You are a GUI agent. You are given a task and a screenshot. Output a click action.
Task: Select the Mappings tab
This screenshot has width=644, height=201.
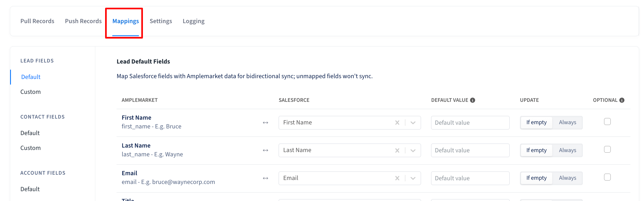[x=126, y=21]
